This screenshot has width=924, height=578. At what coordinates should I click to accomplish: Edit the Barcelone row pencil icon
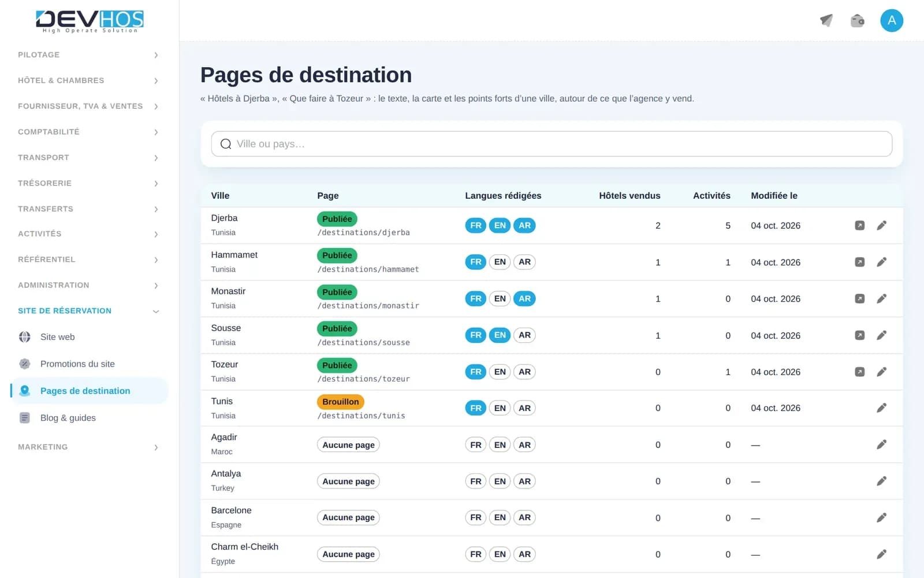881,518
